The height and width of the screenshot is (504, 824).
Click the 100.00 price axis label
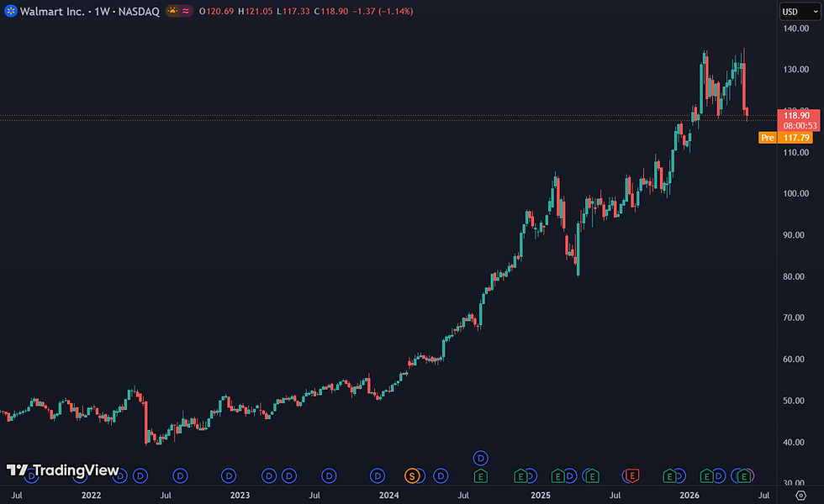point(795,194)
